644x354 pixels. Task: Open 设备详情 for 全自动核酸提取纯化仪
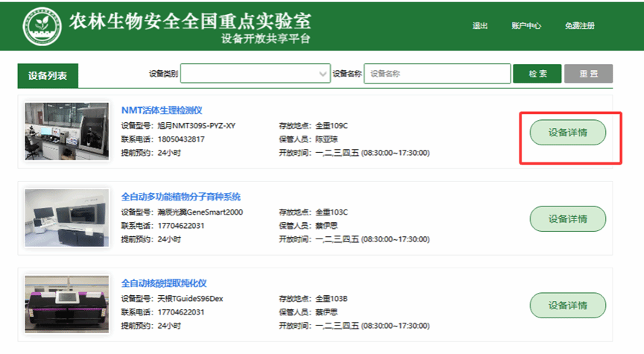(x=567, y=305)
